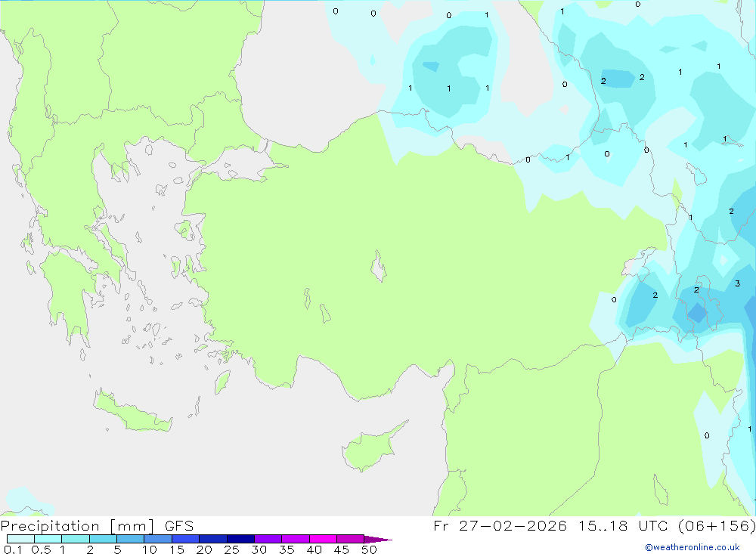Click the legend value '25'
The height and width of the screenshot is (554, 756).
click(231, 549)
